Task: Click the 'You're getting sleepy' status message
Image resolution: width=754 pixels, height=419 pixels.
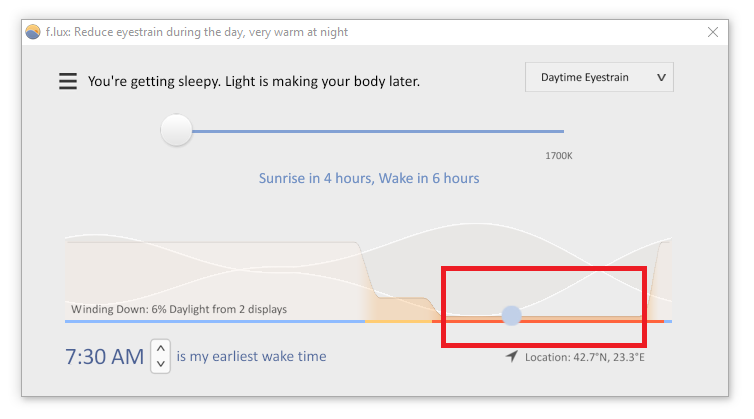Action: 253,81
